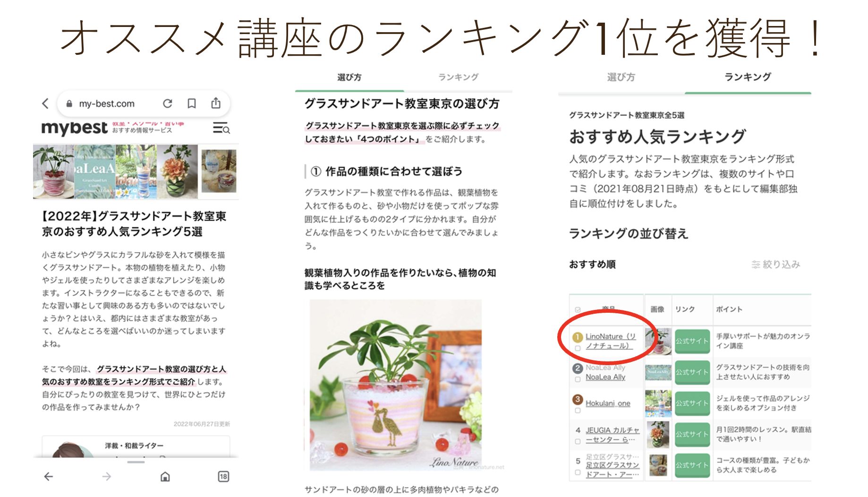Bookmark the current page
868x497 pixels.
[x=192, y=103]
